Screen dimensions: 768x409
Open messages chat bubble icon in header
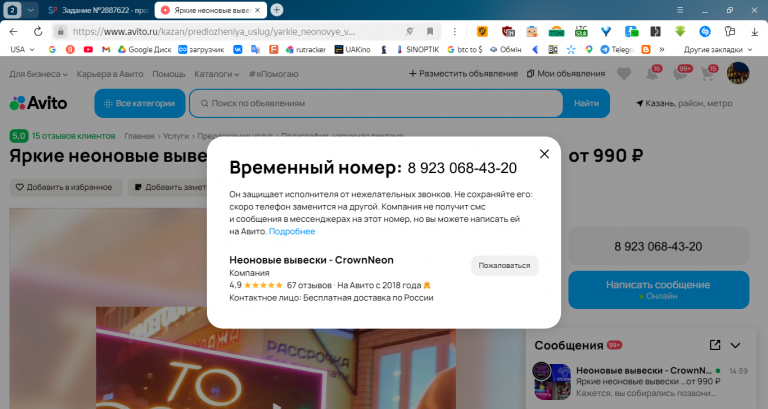(x=680, y=74)
